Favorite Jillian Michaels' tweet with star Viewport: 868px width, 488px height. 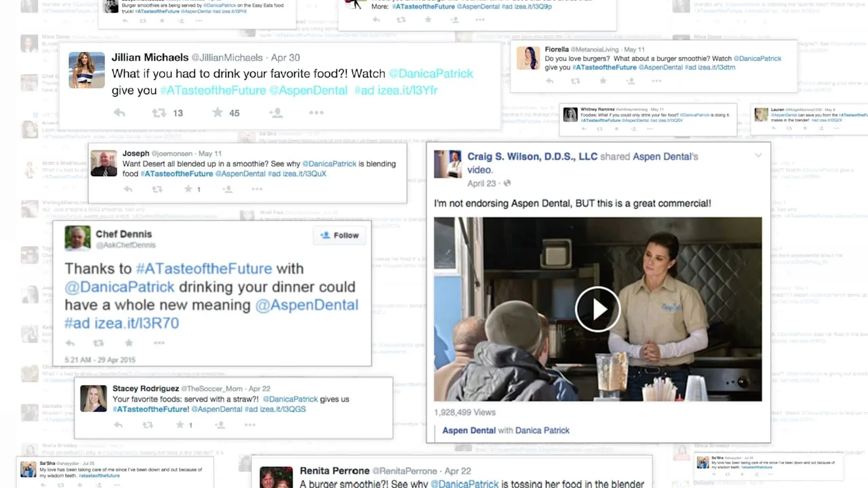(x=217, y=113)
